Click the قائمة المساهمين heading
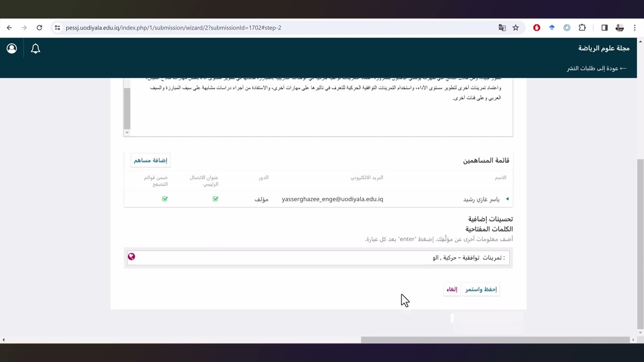 click(x=486, y=160)
